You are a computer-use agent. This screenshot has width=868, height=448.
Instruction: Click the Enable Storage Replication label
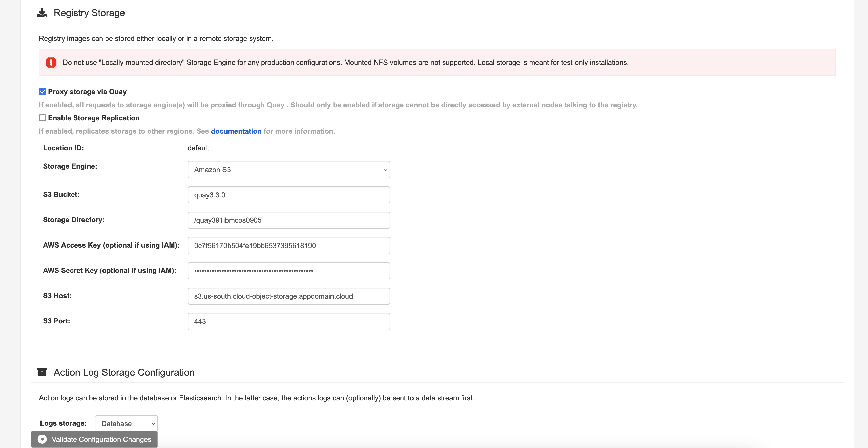click(x=94, y=118)
